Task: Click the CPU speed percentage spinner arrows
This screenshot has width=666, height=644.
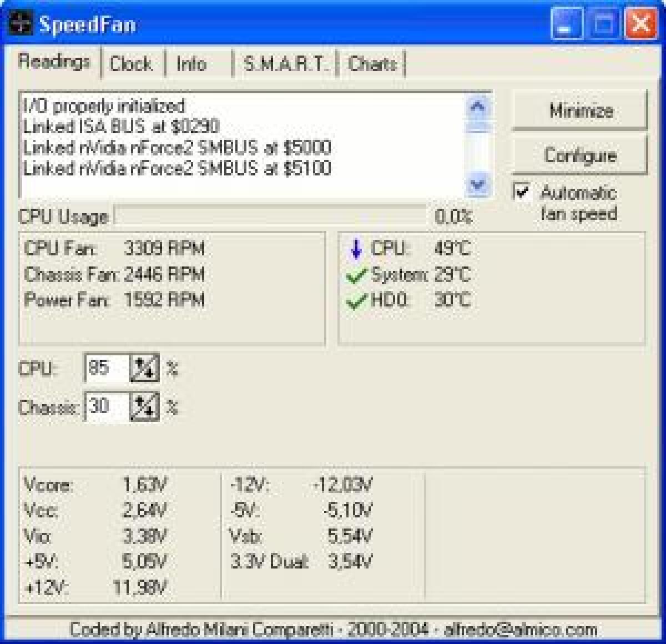Action: point(144,368)
